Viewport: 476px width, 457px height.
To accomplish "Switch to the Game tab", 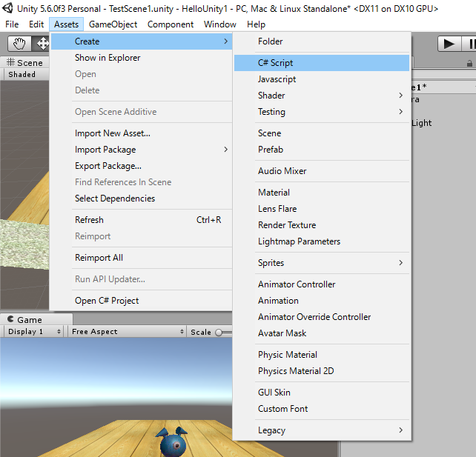I will pyautogui.click(x=36, y=320).
